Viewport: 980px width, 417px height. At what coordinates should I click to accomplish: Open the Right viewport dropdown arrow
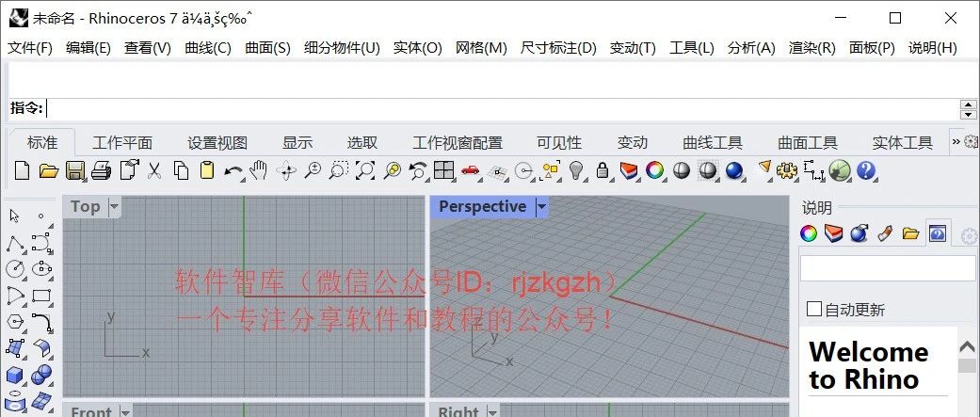pos(491,410)
